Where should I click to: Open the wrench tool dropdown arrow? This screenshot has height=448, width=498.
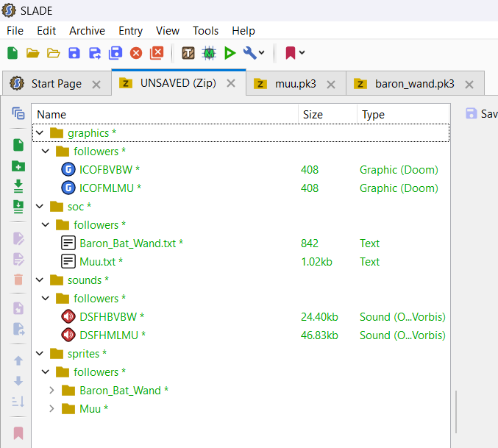click(262, 53)
